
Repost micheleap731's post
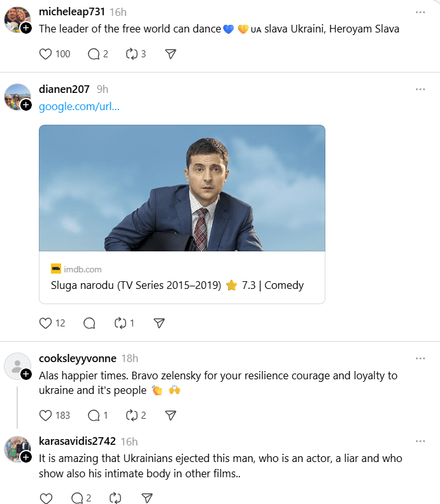coord(132,54)
